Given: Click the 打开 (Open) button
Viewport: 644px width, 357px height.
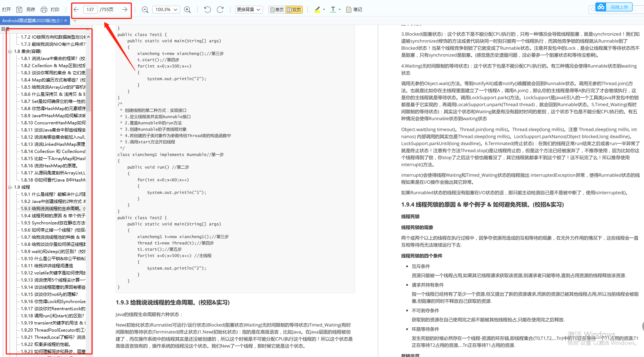Looking at the screenshot, I should click(6, 10).
